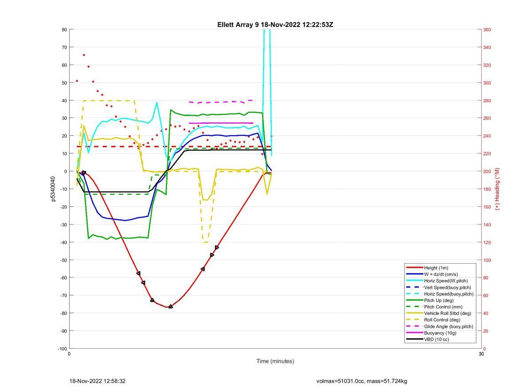Click the red "180" heading tick label
Image resolution: width=532 pixels, height=392 pixels.
[487, 189]
